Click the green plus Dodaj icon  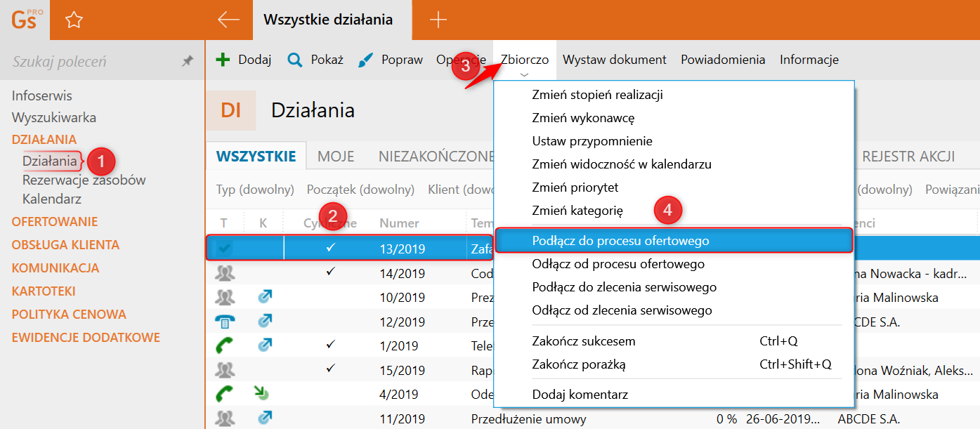(223, 60)
